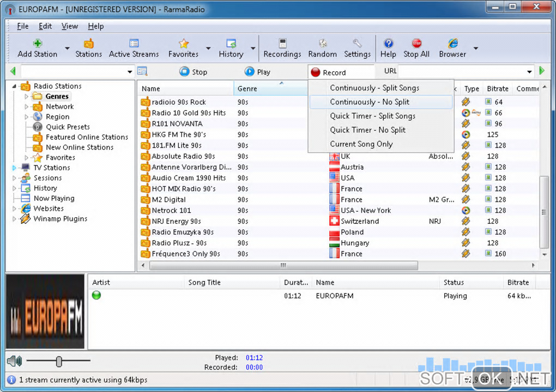Open the Add Station dropdown arrow

(x=67, y=48)
